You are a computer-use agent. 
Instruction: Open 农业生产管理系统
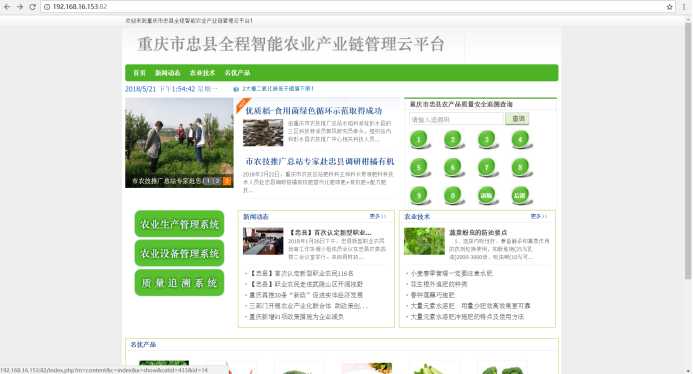(179, 224)
